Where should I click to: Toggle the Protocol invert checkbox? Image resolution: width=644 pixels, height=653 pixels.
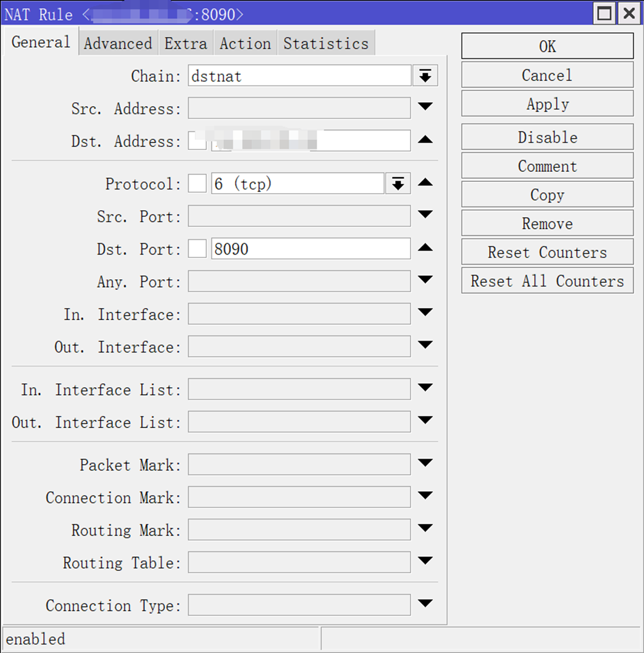(x=197, y=184)
